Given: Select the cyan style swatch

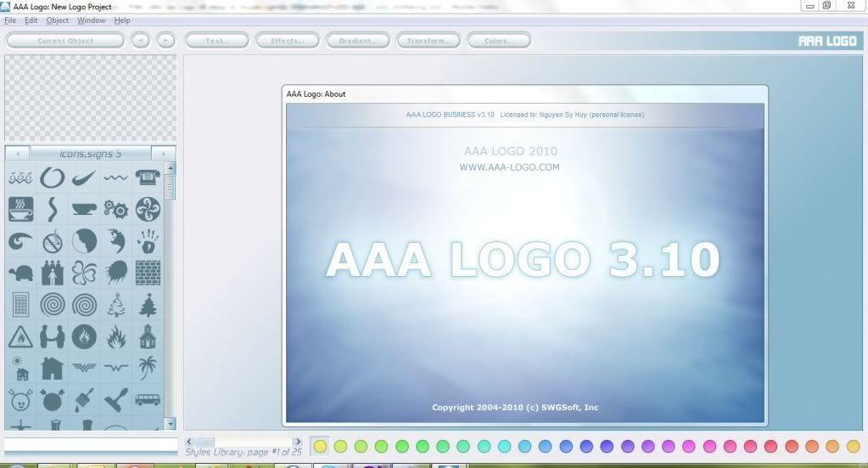Looking at the screenshot, I should point(504,446).
